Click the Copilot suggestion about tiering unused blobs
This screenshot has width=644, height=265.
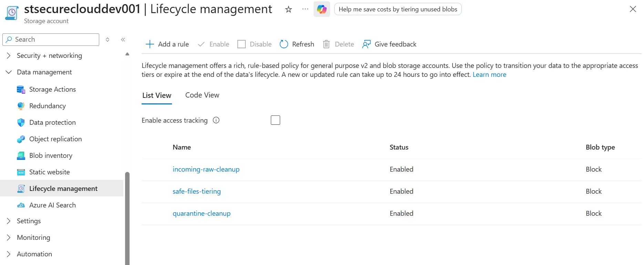coord(398,9)
